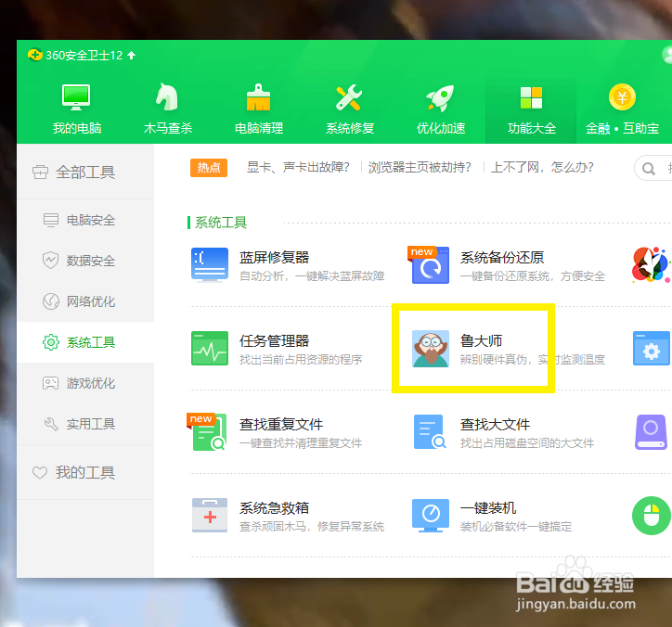
Task: Click the 系统急救箱 first-aid icon
Action: point(210,515)
